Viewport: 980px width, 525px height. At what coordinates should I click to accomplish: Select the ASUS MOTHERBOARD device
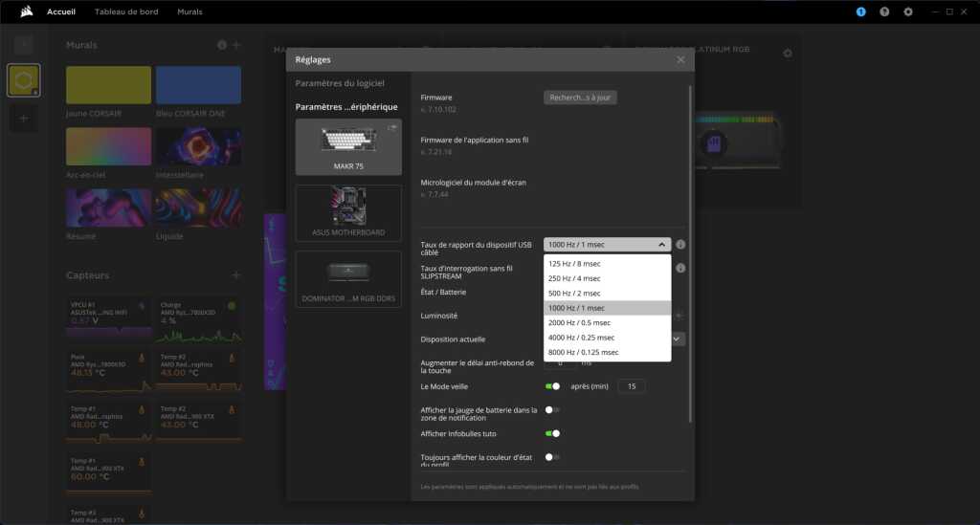(348, 213)
